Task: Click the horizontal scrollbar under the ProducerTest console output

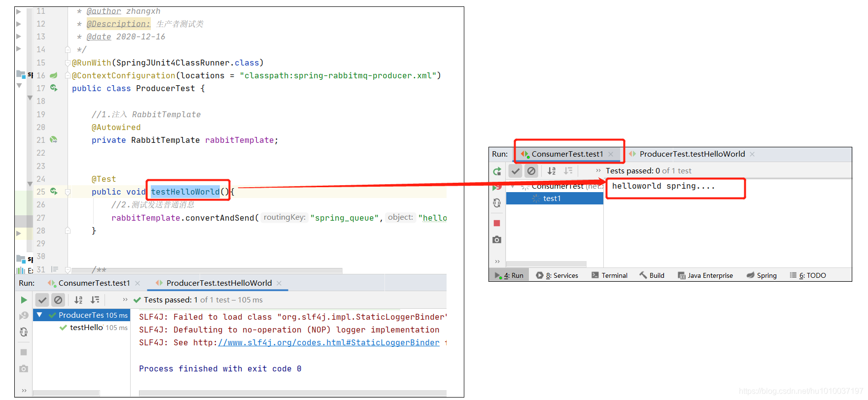Action: click(293, 393)
